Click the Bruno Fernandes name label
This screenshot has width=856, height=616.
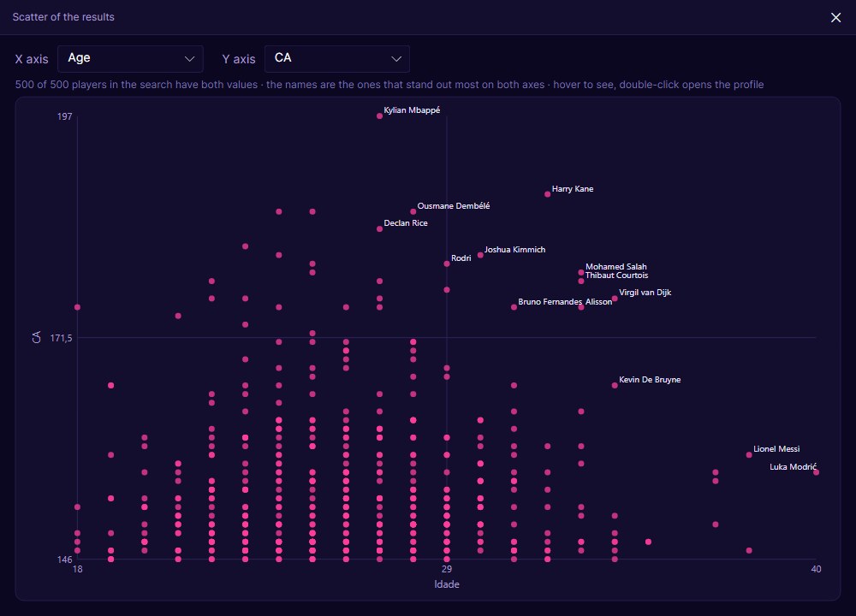point(550,302)
